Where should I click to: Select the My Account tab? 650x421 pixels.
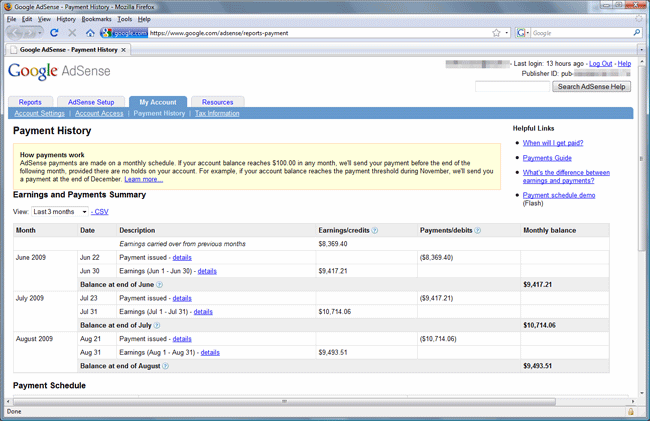[x=158, y=102]
